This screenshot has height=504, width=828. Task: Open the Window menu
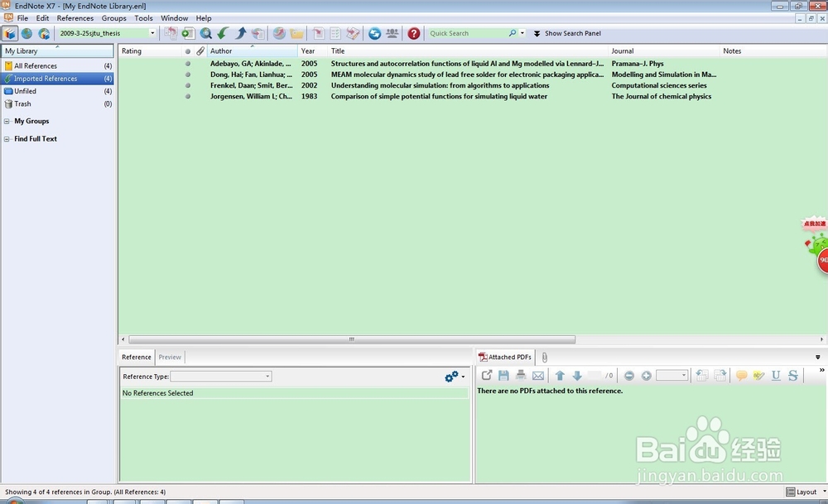click(x=174, y=18)
